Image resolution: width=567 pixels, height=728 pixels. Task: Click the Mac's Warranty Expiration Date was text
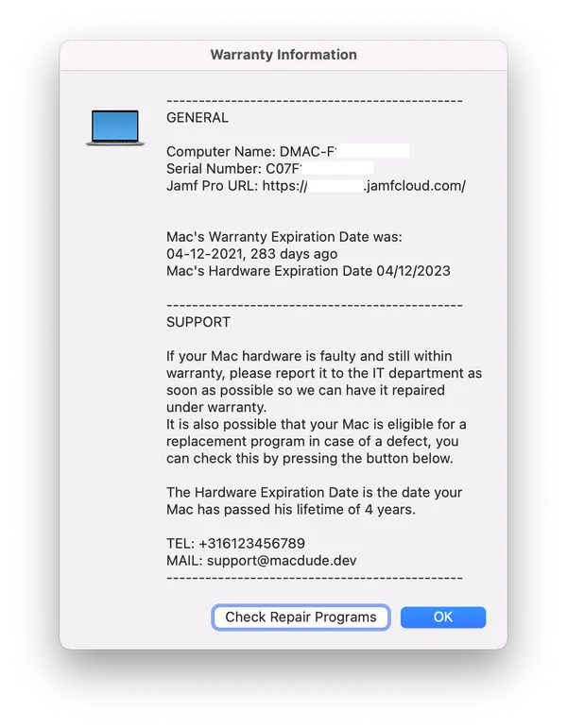[284, 237]
